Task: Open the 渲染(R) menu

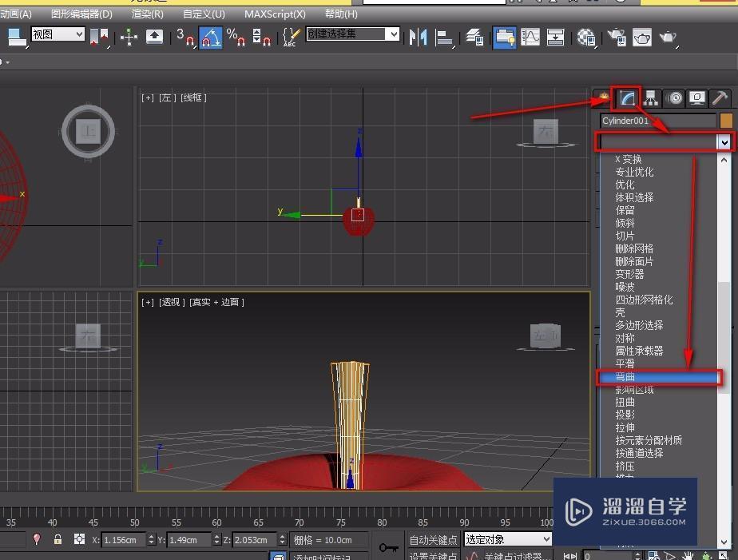Action: click(148, 14)
